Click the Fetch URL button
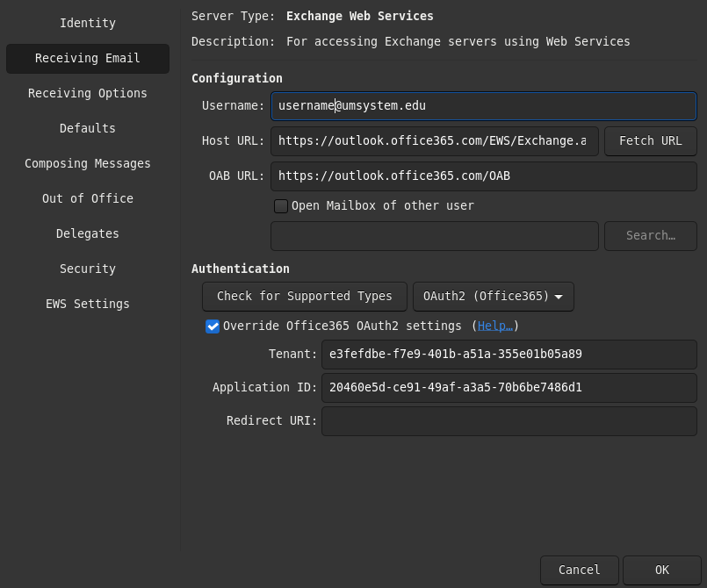 [650, 141]
